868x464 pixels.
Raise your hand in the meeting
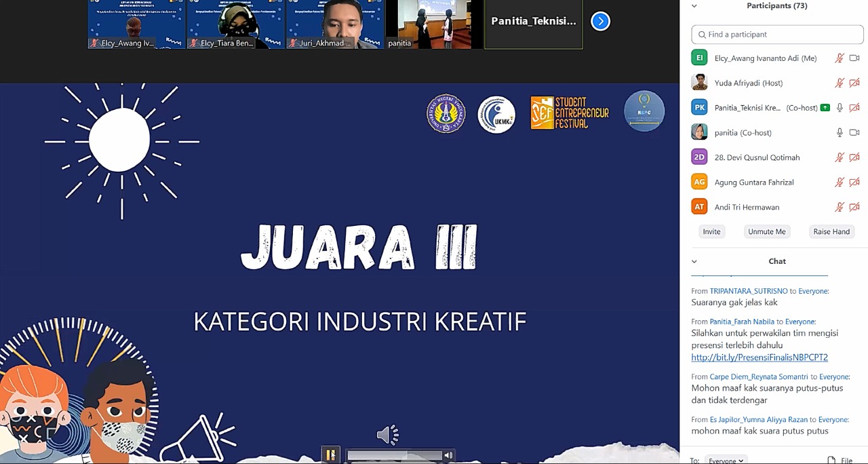coord(831,231)
